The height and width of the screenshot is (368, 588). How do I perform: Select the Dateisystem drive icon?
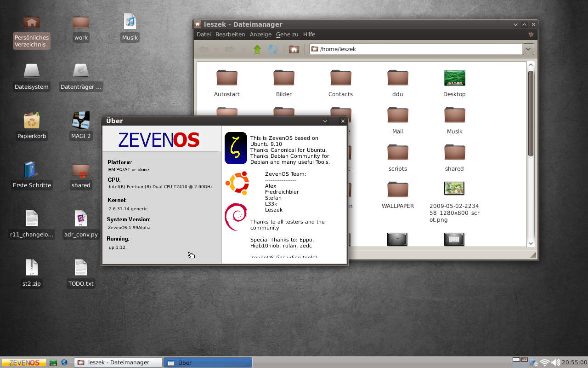32,77
